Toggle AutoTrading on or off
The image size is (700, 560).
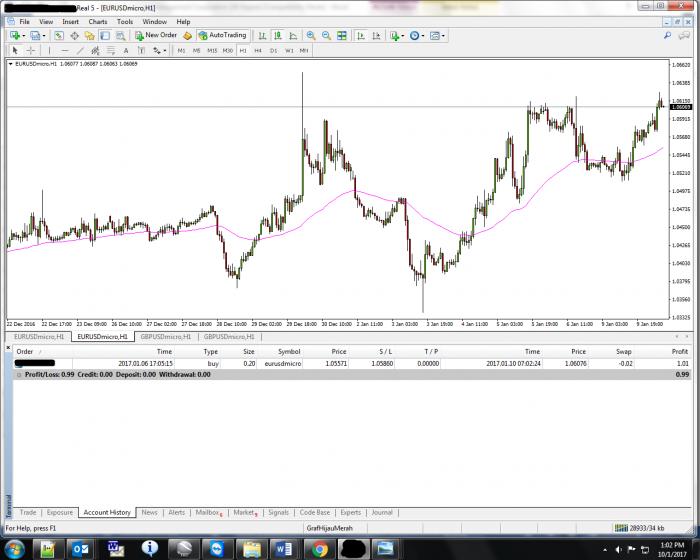pos(222,35)
